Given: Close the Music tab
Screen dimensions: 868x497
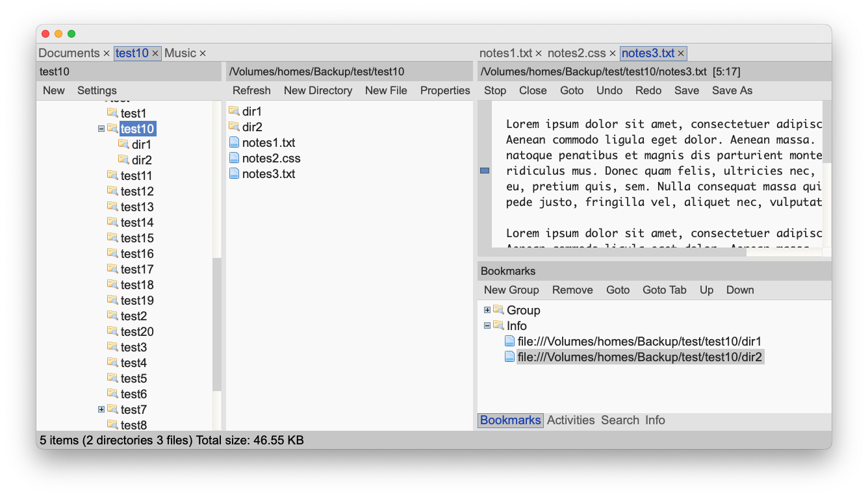Looking at the screenshot, I should (x=203, y=53).
